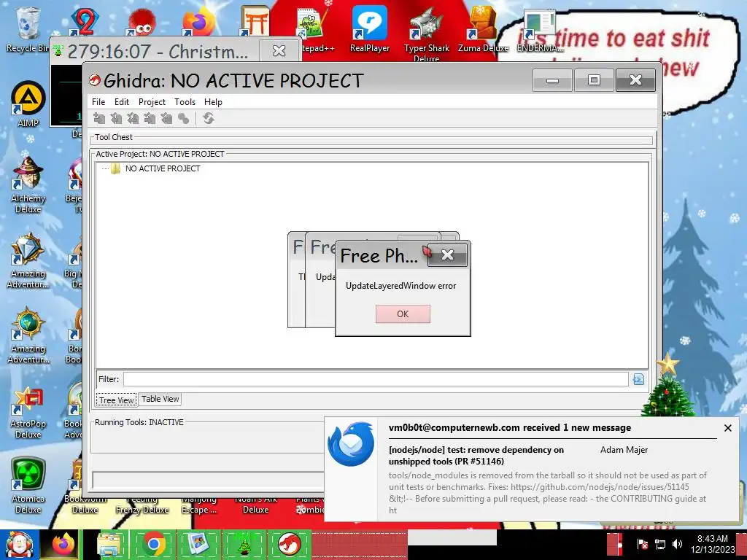Viewport: 747px width, 560px height.
Task: Select the AIMP desktop shortcut
Action: point(28,104)
